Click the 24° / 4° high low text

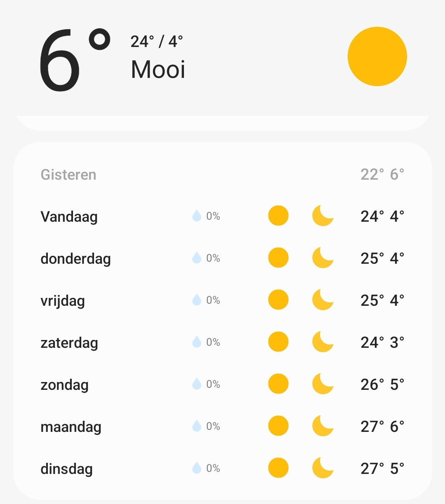157,42
